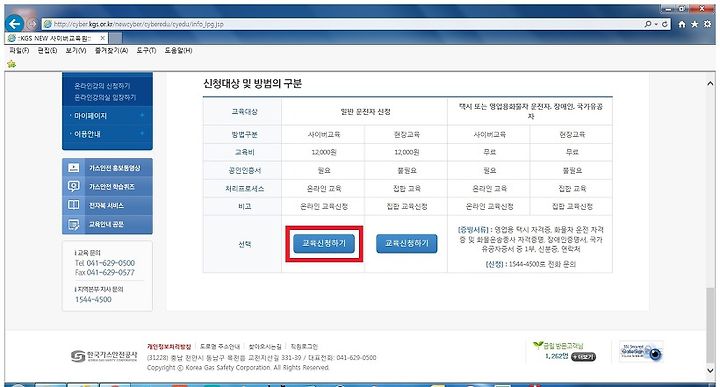Click the video icon for 가스안전 홍보동영상
This screenshot has height=387, width=720.
pyautogui.click(x=74, y=168)
